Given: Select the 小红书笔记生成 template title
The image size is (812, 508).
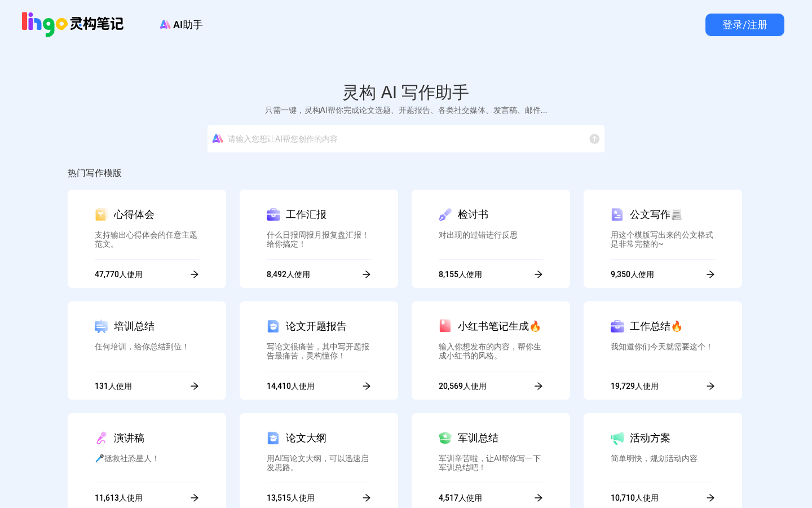Looking at the screenshot, I should click(499, 326).
